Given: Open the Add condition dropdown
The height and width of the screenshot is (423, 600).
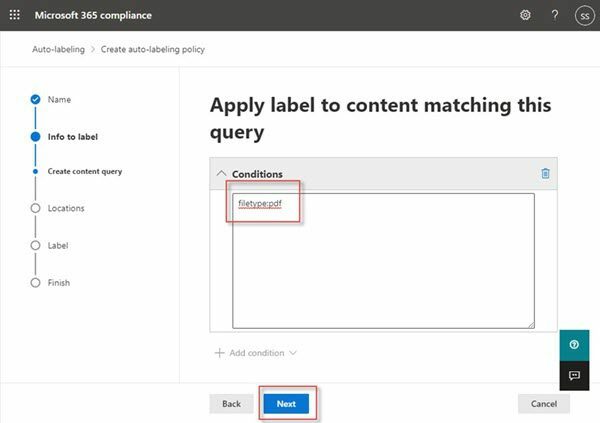Looking at the screenshot, I should point(256,353).
